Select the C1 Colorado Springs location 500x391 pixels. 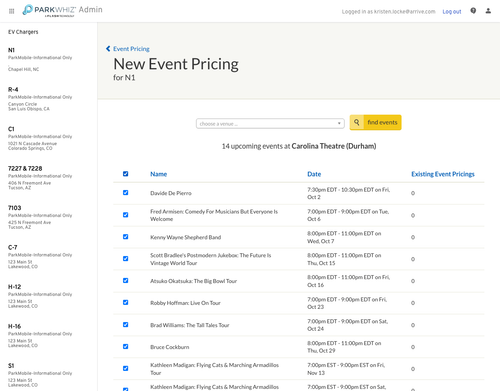(x=40, y=138)
